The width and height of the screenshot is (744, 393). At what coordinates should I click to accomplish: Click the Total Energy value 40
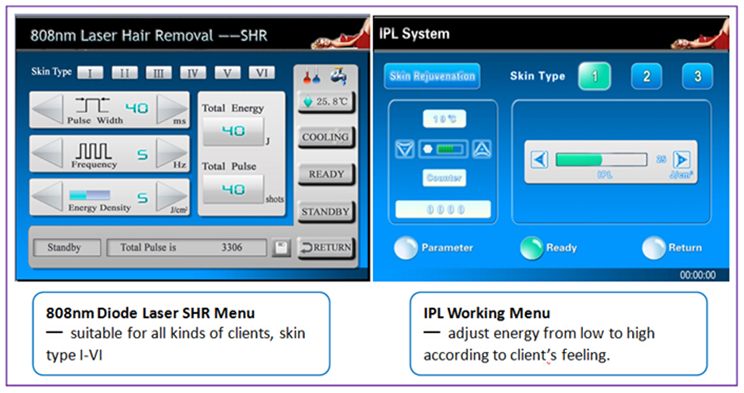coord(233,131)
